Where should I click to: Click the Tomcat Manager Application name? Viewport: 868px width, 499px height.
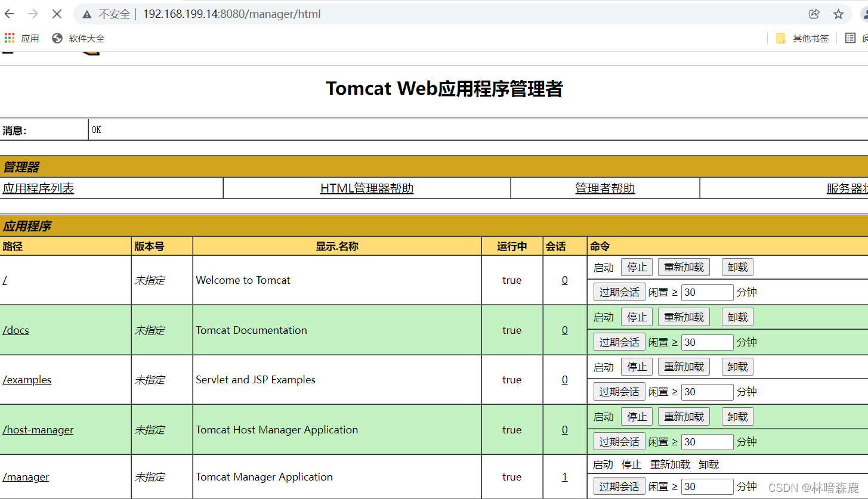pos(264,477)
